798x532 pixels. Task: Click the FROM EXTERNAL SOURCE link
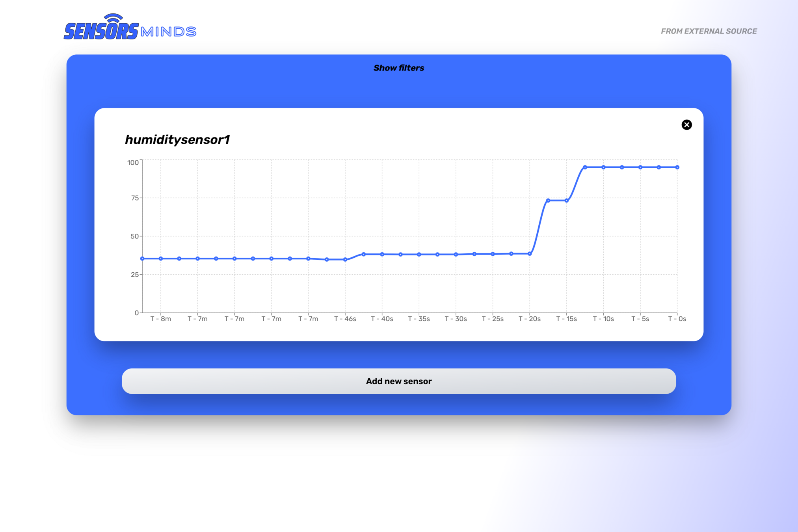[709, 31]
